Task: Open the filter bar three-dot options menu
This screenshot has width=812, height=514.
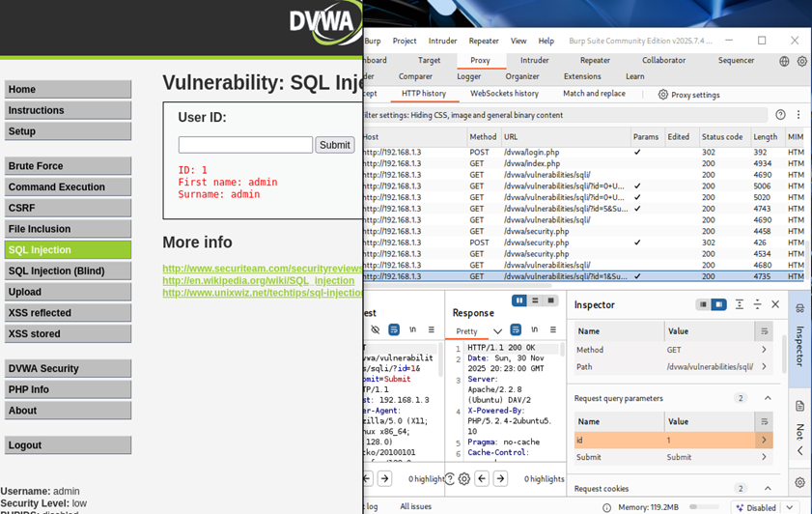Action: [x=798, y=115]
